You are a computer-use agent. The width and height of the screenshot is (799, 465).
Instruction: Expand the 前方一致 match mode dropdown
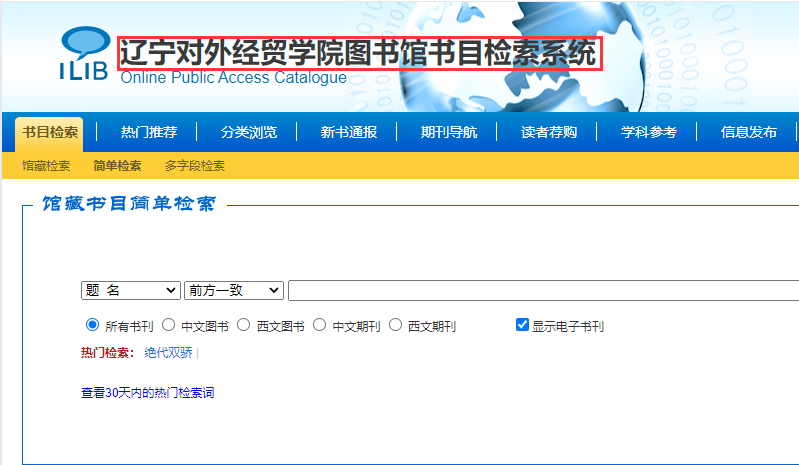click(234, 290)
